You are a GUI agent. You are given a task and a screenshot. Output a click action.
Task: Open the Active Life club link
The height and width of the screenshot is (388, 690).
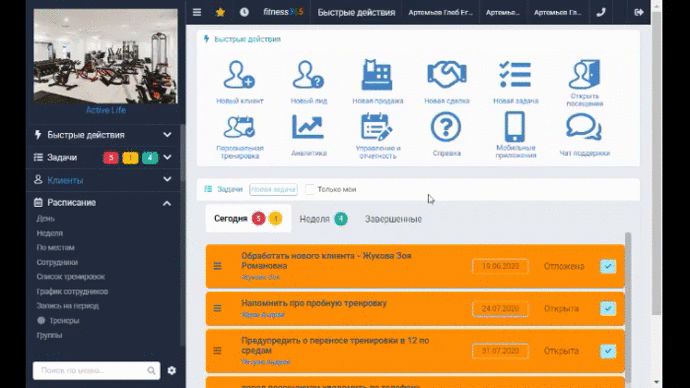[106, 110]
